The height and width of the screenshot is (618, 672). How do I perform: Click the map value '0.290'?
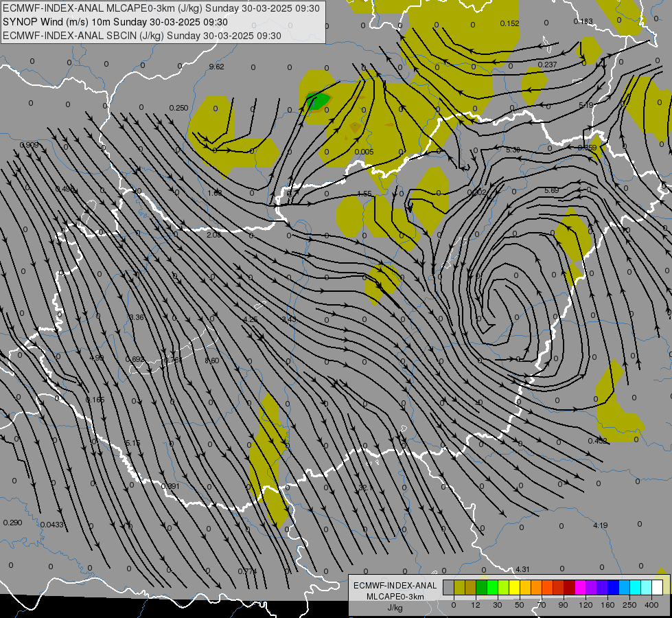(12, 523)
